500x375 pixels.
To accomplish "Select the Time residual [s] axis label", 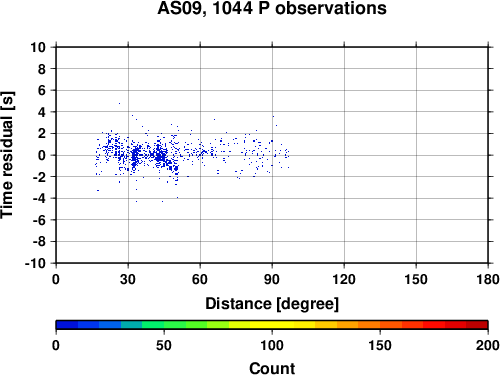I will (x=7, y=155).
